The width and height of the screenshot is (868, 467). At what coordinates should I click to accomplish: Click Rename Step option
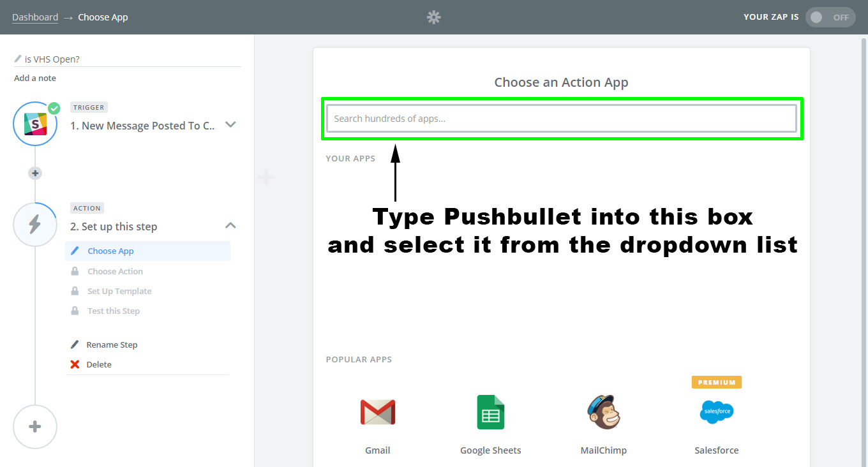(112, 345)
